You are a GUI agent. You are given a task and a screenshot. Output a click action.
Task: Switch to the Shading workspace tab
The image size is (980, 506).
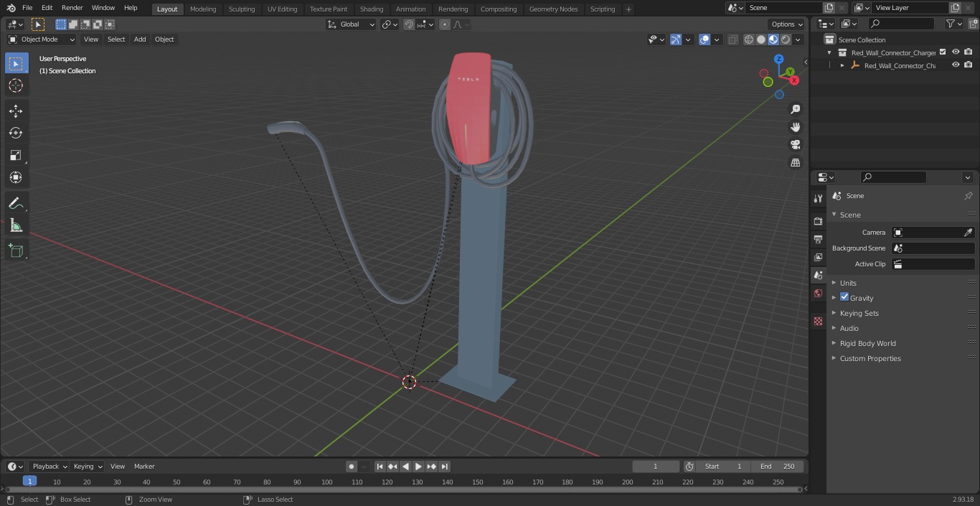372,9
